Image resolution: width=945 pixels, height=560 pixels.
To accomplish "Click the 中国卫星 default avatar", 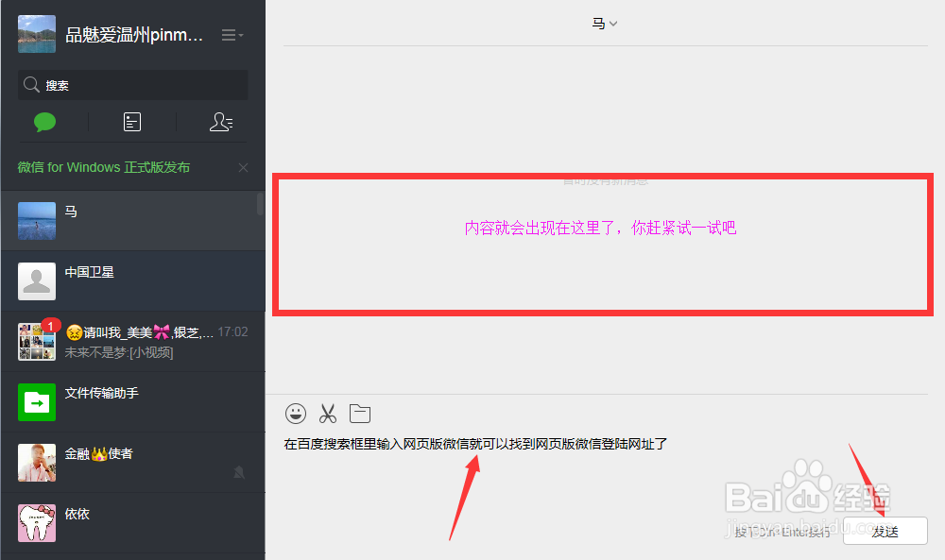I will [37, 281].
